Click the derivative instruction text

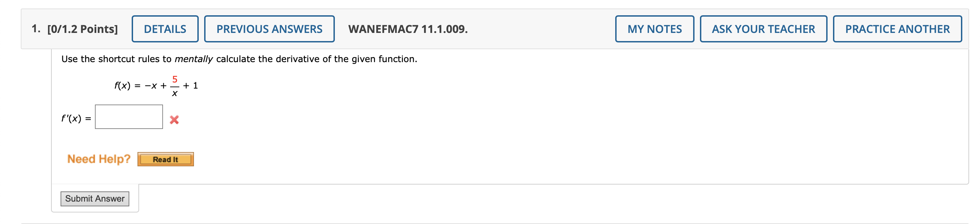[239, 59]
